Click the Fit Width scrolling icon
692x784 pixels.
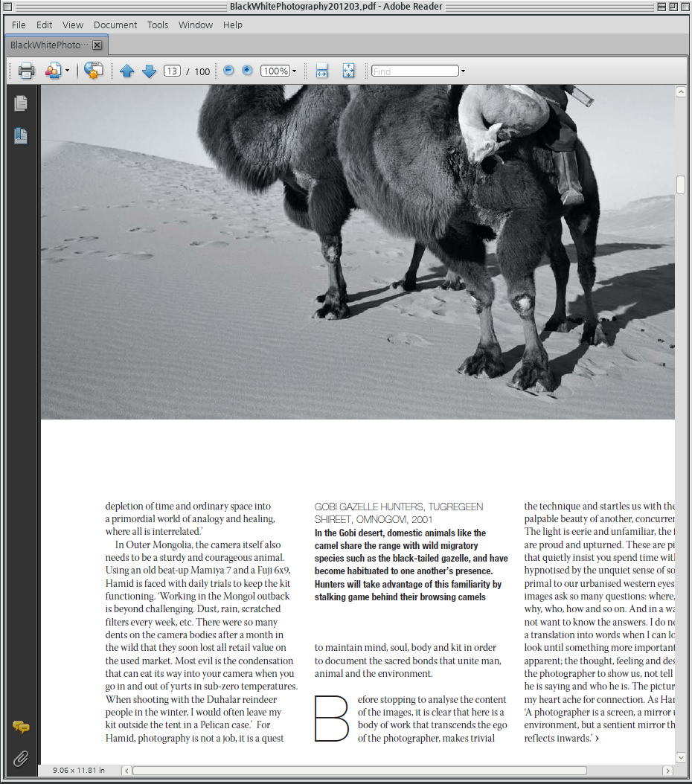[x=321, y=71]
